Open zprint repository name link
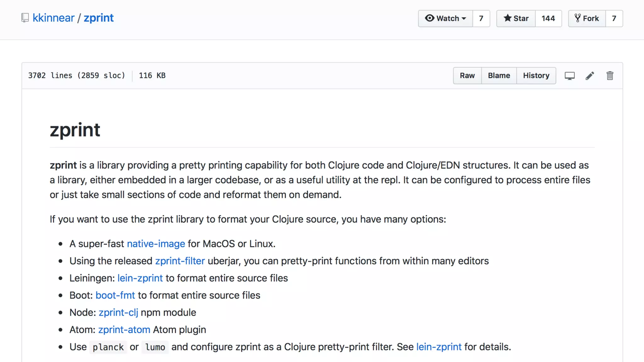This screenshot has height=362, width=644. pyautogui.click(x=98, y=18)
